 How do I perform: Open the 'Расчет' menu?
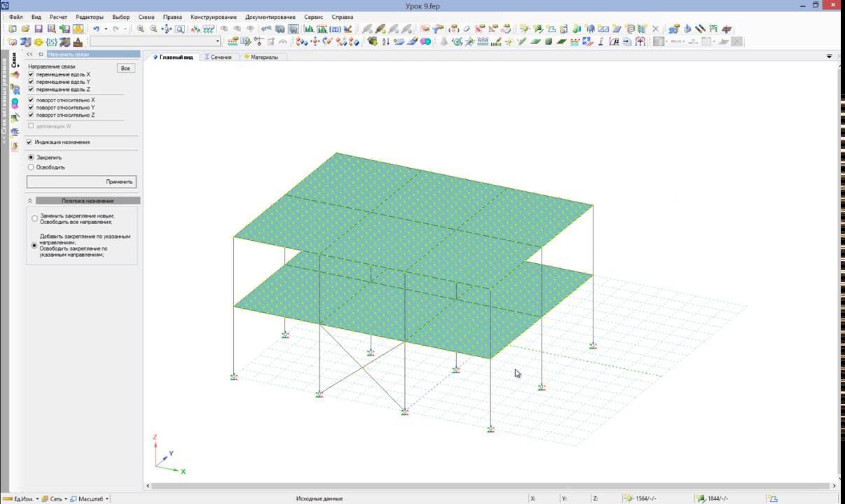58,17
